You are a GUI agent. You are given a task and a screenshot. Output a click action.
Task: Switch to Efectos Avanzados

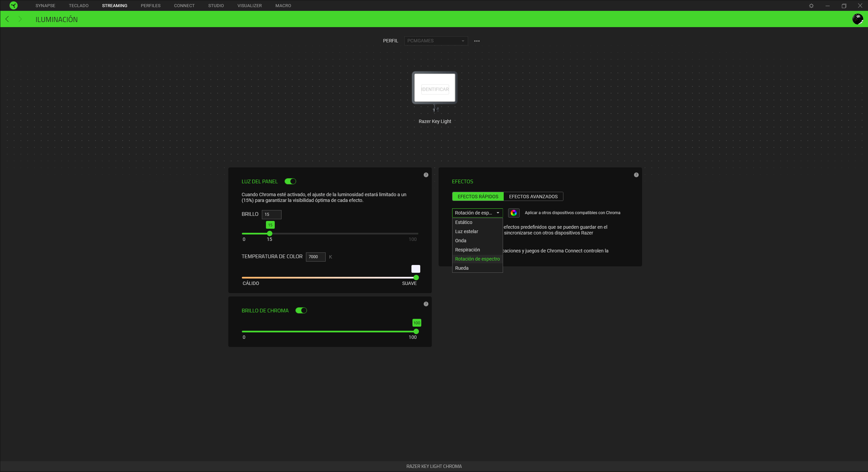[533, 197]
